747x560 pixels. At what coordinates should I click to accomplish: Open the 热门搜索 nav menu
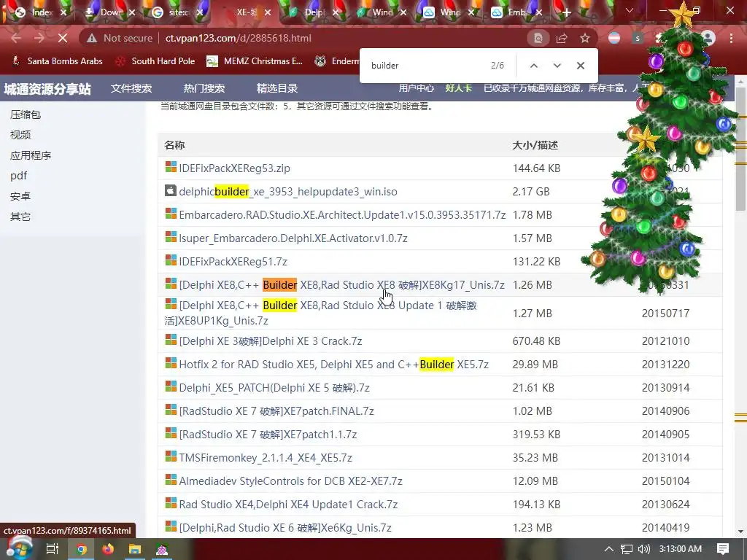coord(204,88)
